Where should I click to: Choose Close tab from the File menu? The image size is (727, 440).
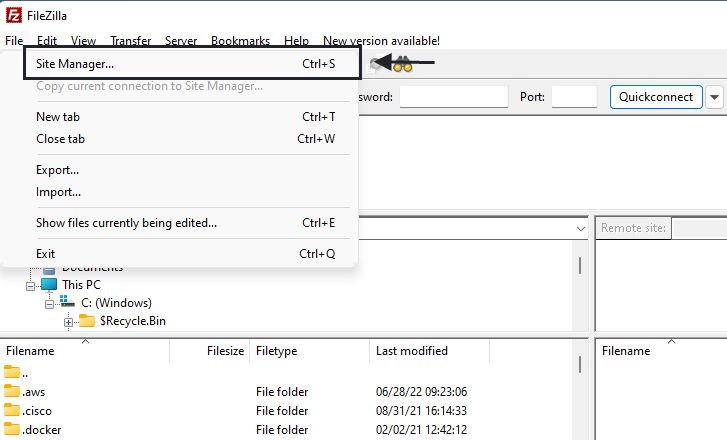point(185,139)
